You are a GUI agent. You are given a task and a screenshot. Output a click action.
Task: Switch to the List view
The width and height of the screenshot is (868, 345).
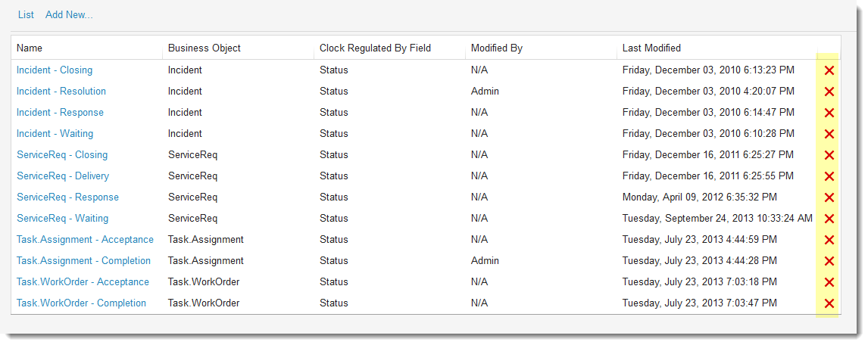[x=26, y=14]
